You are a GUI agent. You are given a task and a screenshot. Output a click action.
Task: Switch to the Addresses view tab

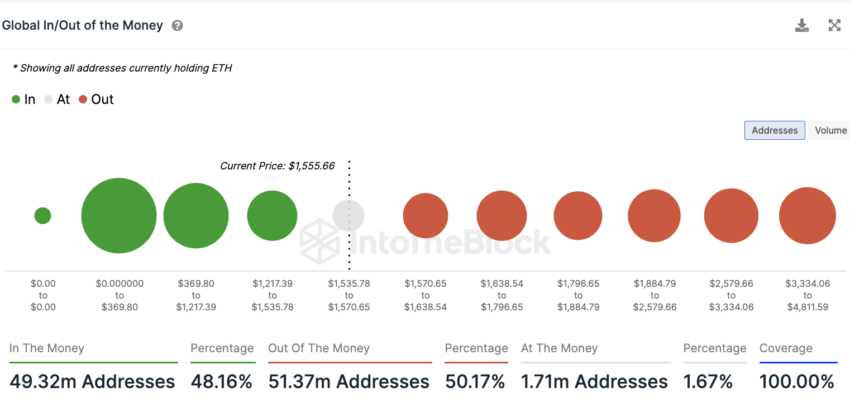775,130
